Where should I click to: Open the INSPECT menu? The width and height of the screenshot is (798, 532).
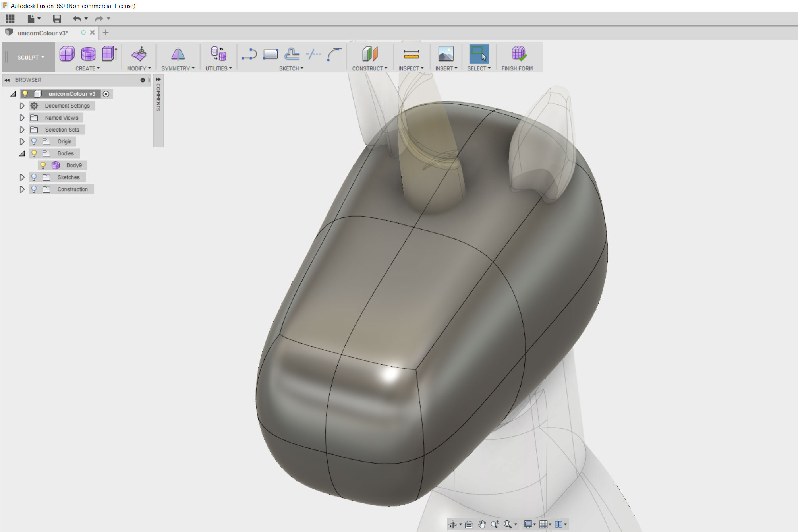pyautogui.click(x=411, y=68)
